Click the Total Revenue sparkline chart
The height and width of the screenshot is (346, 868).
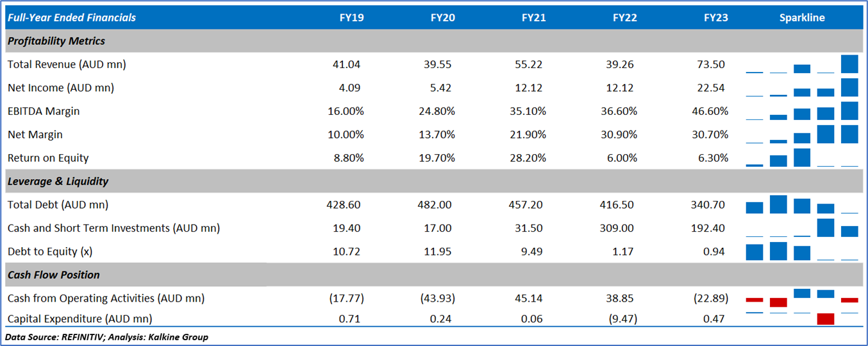802,64
